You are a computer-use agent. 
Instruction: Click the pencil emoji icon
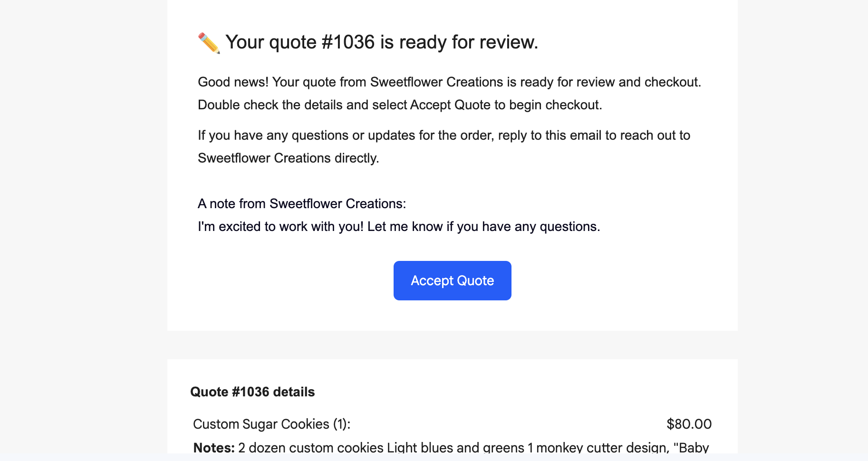209,43
